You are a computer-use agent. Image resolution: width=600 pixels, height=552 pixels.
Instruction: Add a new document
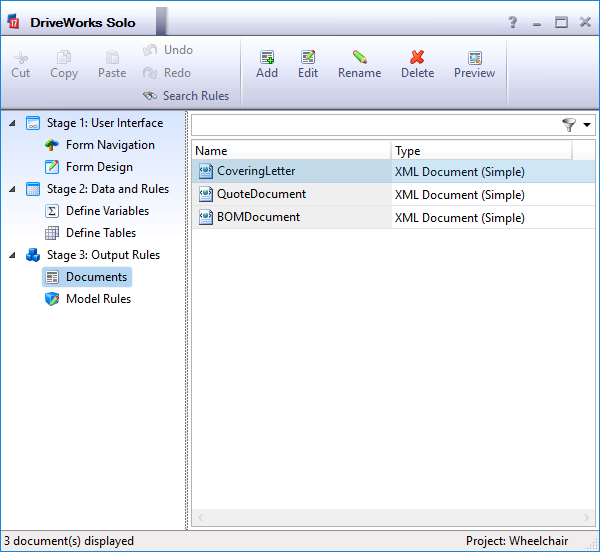267,64
